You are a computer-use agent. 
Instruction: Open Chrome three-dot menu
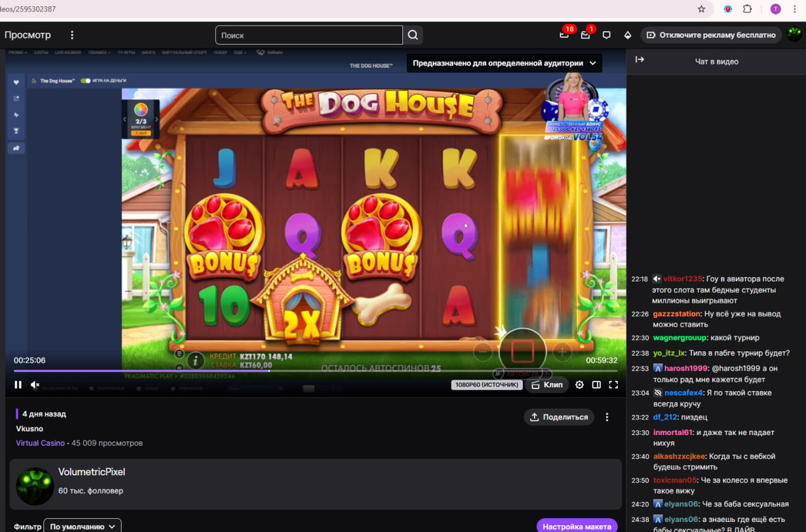795,9
